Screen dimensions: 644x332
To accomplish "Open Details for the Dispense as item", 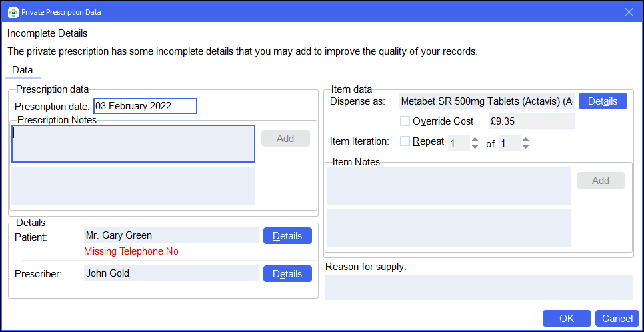I will pos(603,101).
